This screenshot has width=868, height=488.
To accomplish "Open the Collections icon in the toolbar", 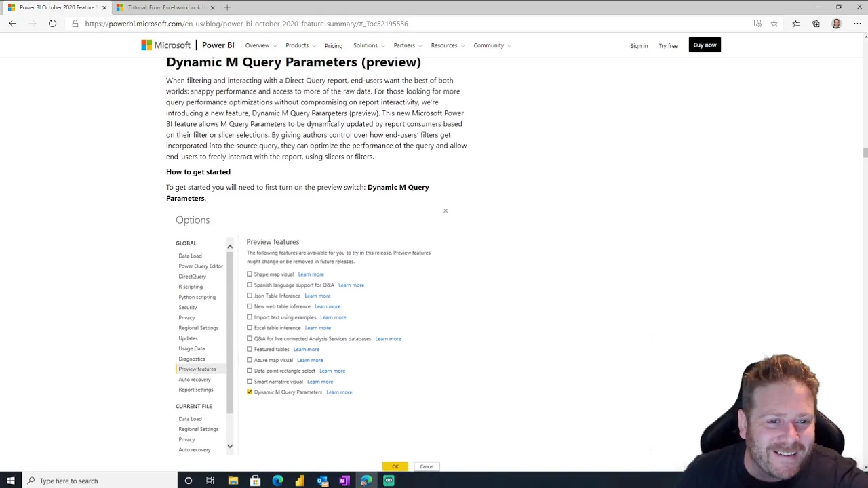I will tap(816, 24).
